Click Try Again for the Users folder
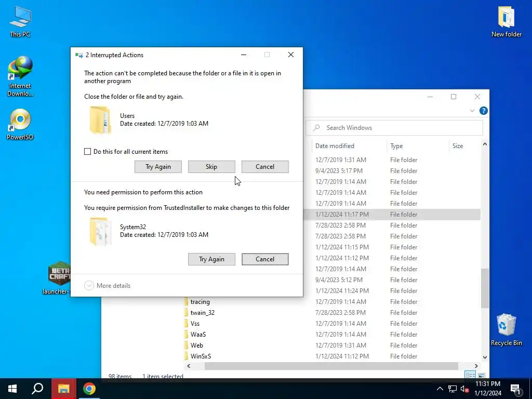Image resolution: width=532 pixels, height=399 pixels. coord(158,167)
